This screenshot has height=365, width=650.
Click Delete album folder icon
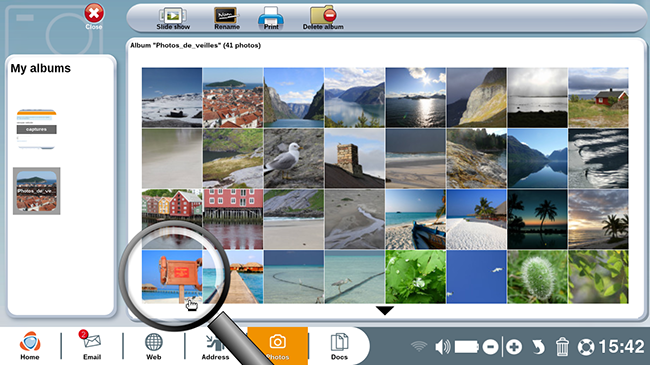(323, 19)
